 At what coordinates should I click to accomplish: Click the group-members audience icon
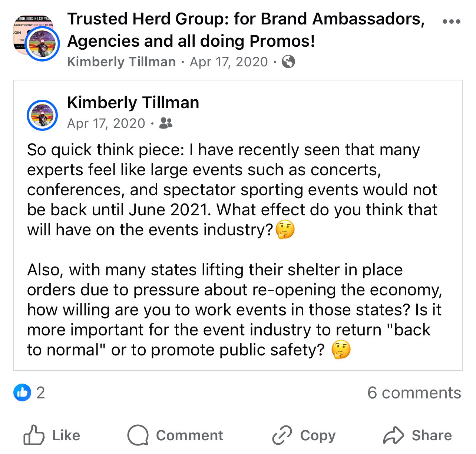click(166, 123)
